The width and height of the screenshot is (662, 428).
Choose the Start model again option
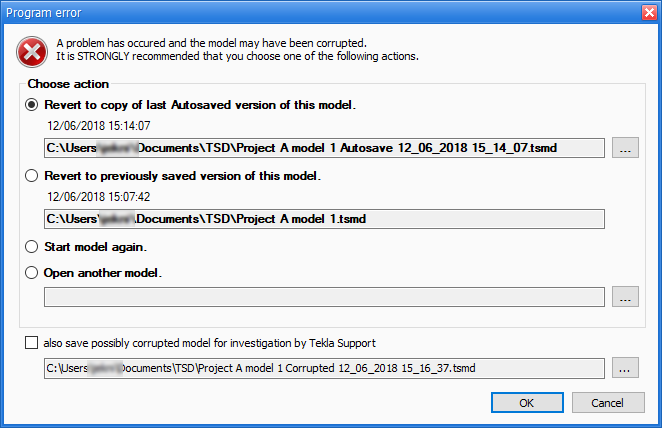click(33, 246)
